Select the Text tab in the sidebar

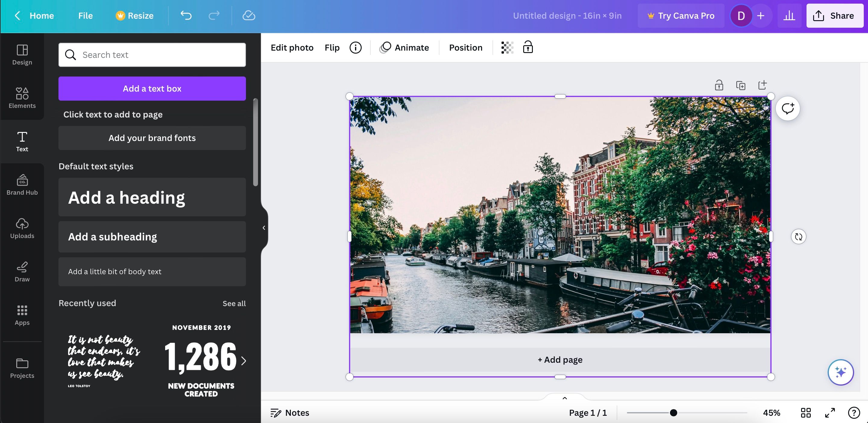coord(22,141)
